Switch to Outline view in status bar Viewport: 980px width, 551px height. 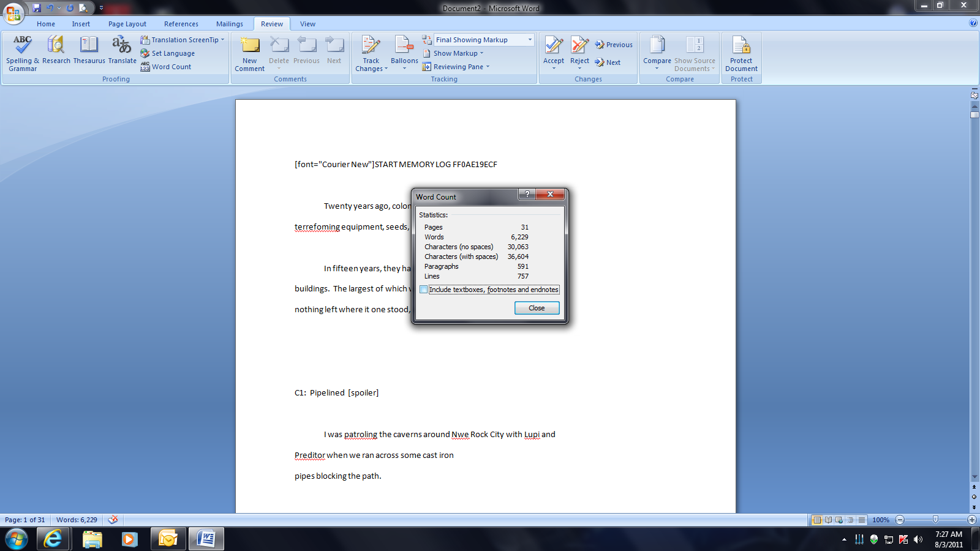click(850, 520)
